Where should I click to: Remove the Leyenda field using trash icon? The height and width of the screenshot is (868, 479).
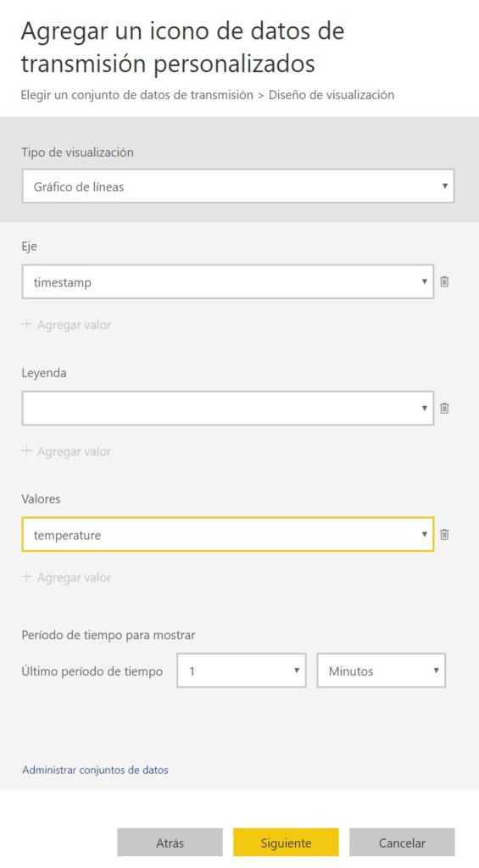[x=444, y=408]
